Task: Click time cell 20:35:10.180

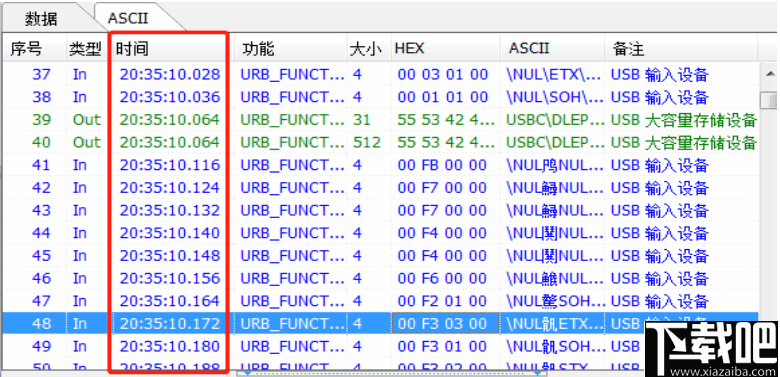Action: tap(170, 346)
